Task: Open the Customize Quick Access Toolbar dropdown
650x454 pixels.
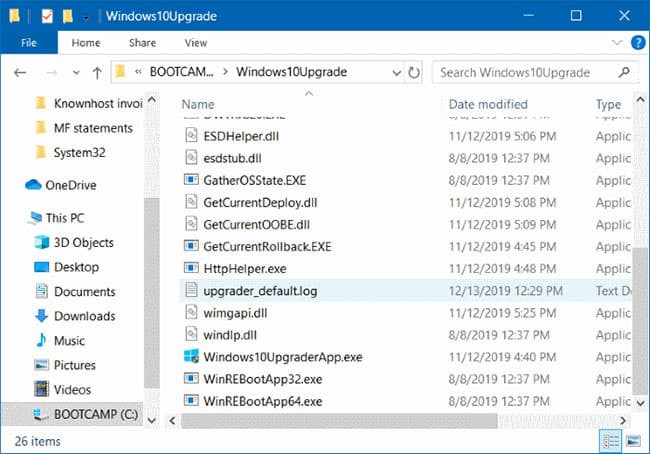Action: 86,17
